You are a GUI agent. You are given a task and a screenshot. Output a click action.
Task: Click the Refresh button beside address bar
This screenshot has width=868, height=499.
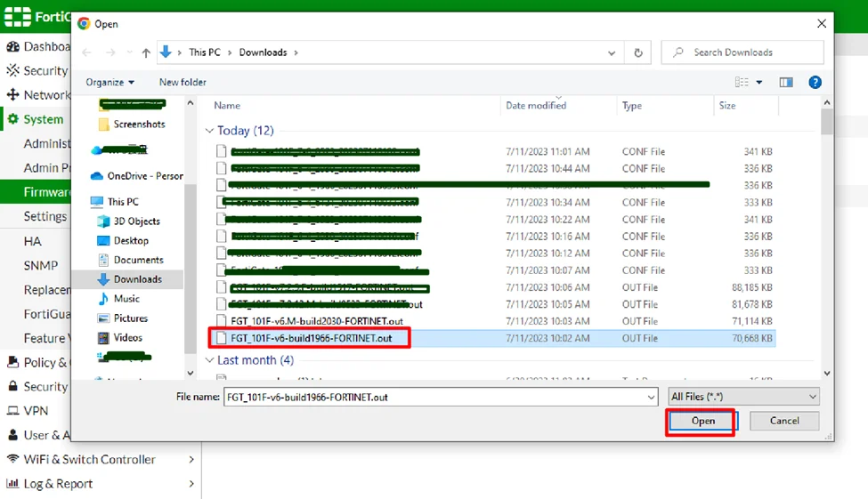(x=638, y=52)
